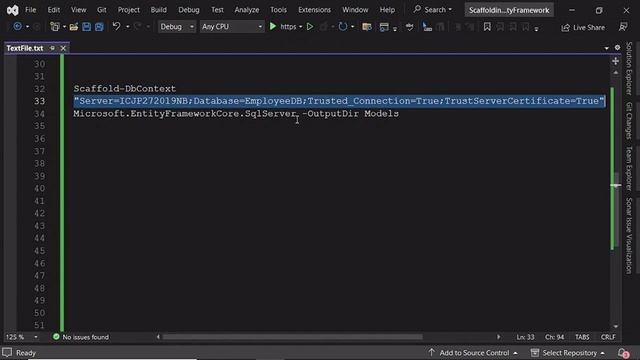Toggle a bookmark on the current line
The height and width of the screenshot is (360, 640).
[x=487, y=27]
